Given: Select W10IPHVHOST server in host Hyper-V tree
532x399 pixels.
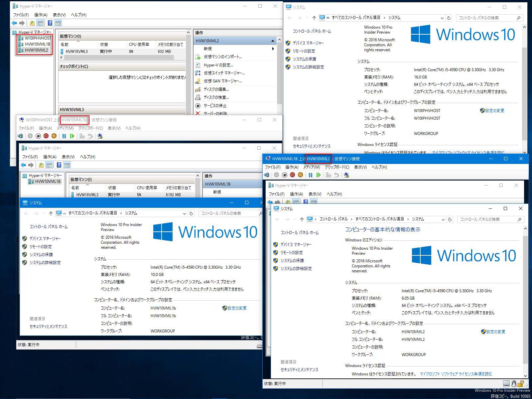Looking at the screenshot, I should point(38,38).
